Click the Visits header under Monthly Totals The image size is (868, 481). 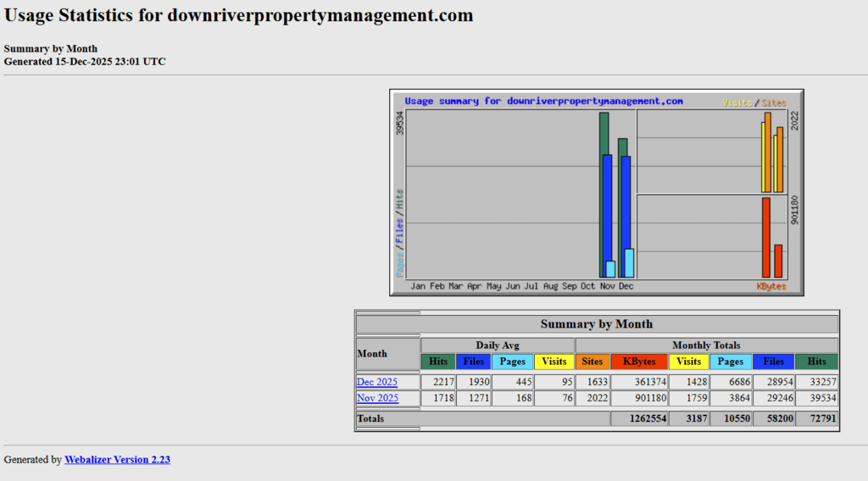point(688,362)
